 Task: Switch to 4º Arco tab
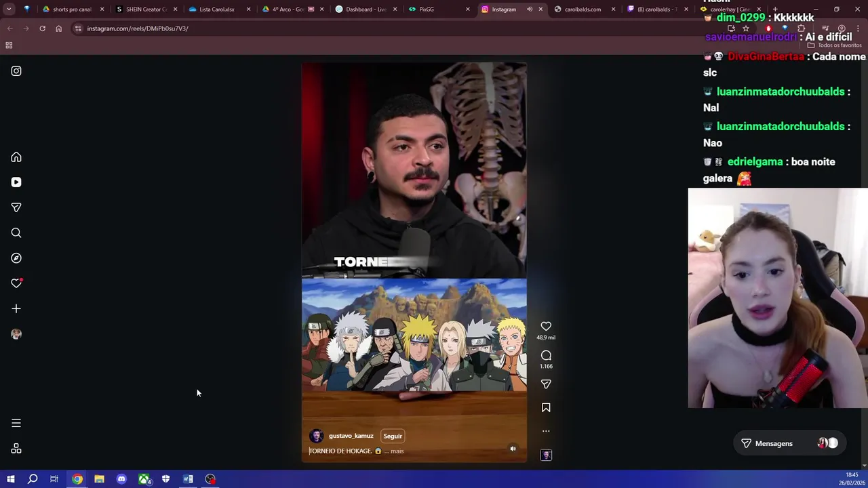pyautogui.click(x=292, y=9)
